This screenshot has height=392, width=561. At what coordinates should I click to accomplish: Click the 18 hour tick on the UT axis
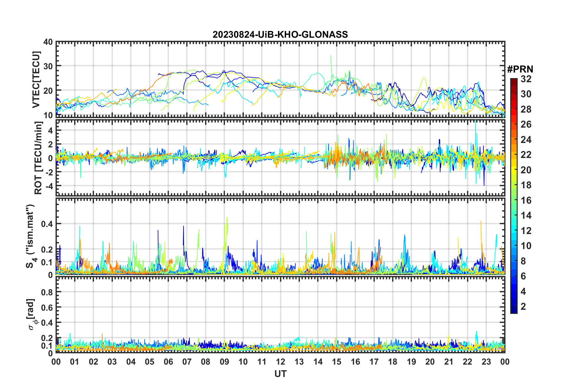(x=393, y=362)
